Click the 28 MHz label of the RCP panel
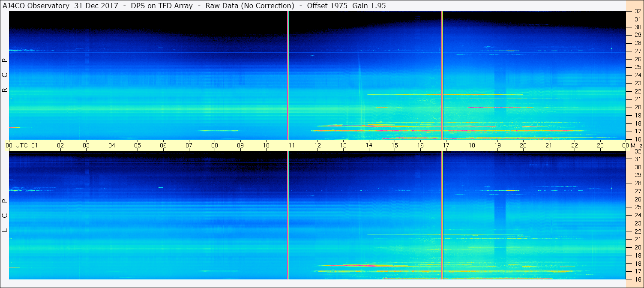 [637, 43]
